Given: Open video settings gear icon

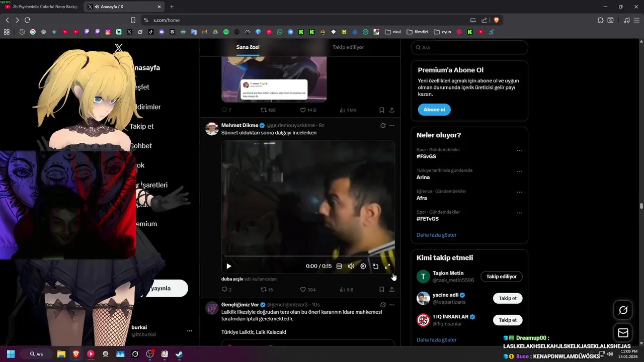Looking at the screenshot, I should click(363, 266).
